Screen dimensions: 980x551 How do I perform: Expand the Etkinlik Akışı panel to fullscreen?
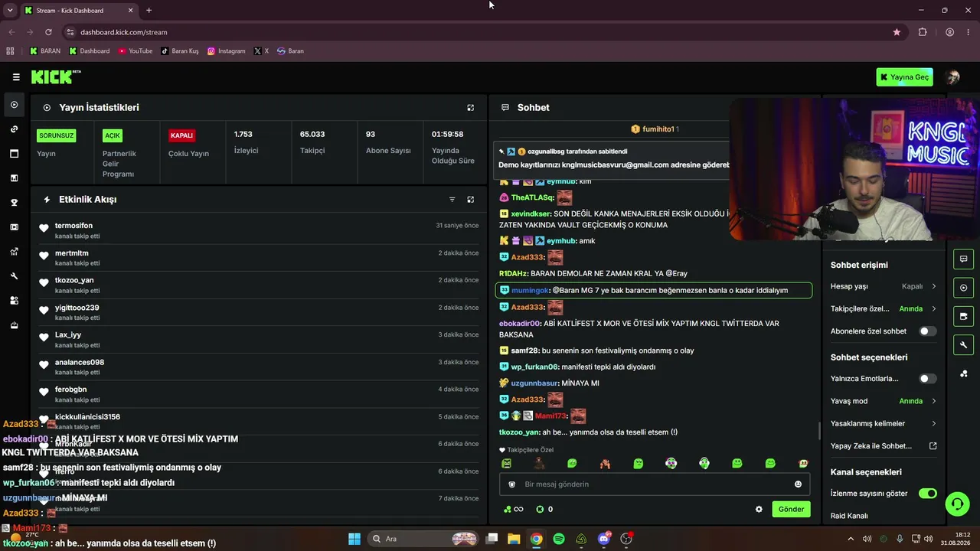470,200
